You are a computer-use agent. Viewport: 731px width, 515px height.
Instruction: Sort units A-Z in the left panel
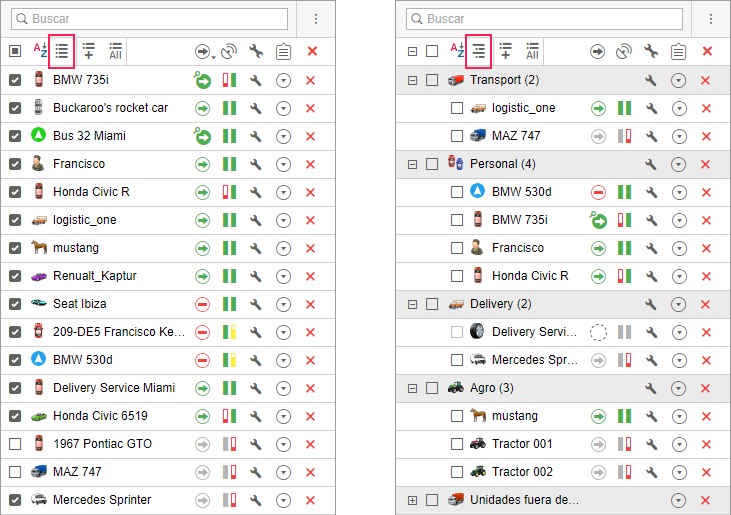(x=40, y=50)
